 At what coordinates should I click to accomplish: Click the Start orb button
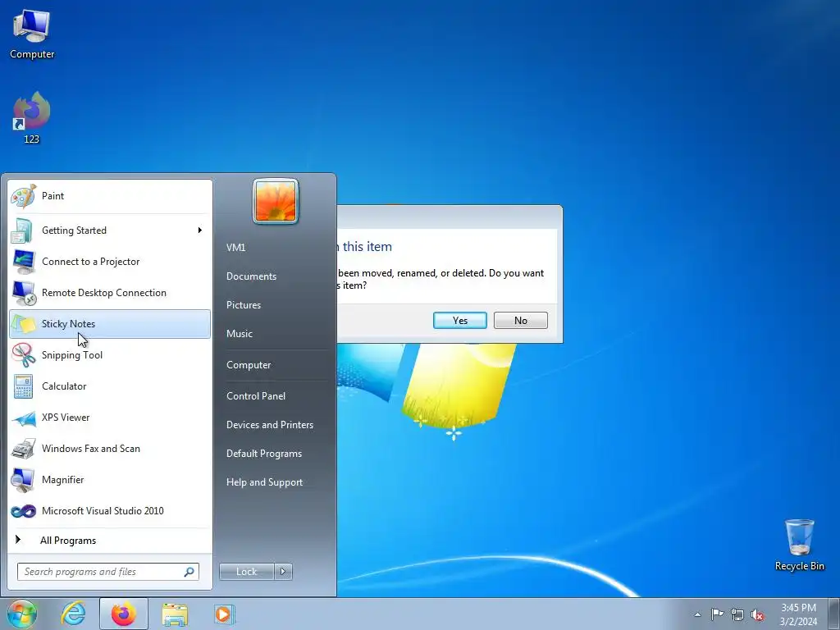tap(22, 614)
